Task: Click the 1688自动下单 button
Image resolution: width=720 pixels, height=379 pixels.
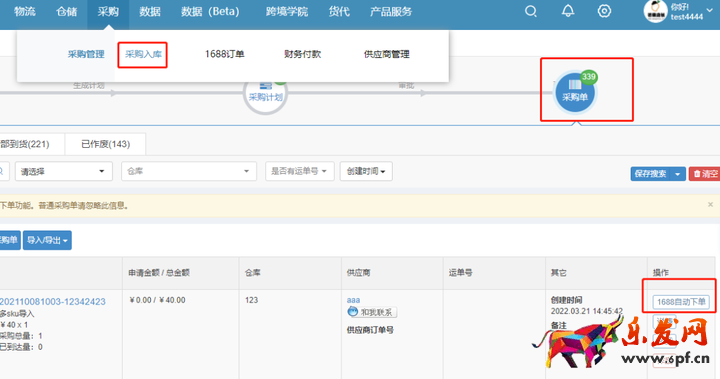Action: [681, 302]
